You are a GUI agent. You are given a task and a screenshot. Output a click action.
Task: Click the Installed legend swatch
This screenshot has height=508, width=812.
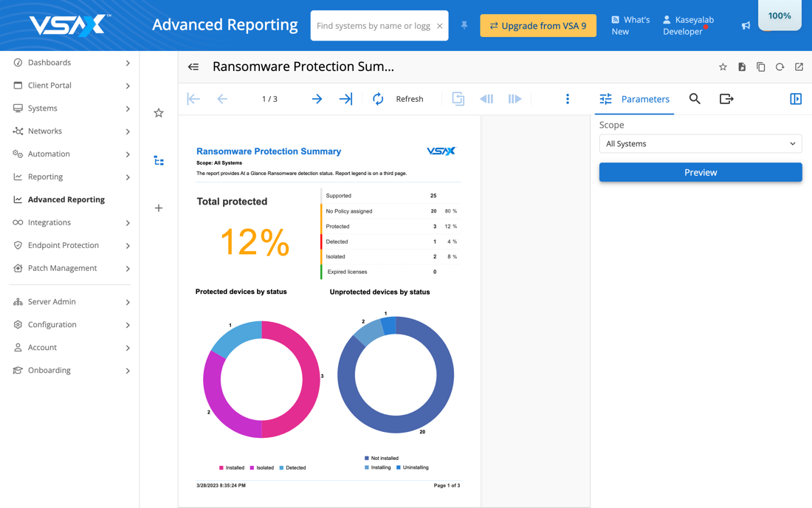pyautogui.click(x=221, y=467)
